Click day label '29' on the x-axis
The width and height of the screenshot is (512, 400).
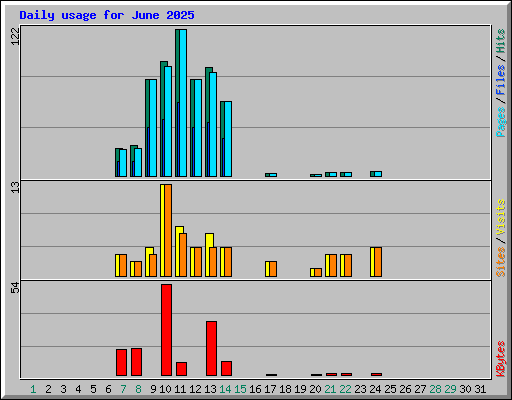coord(450,389)
